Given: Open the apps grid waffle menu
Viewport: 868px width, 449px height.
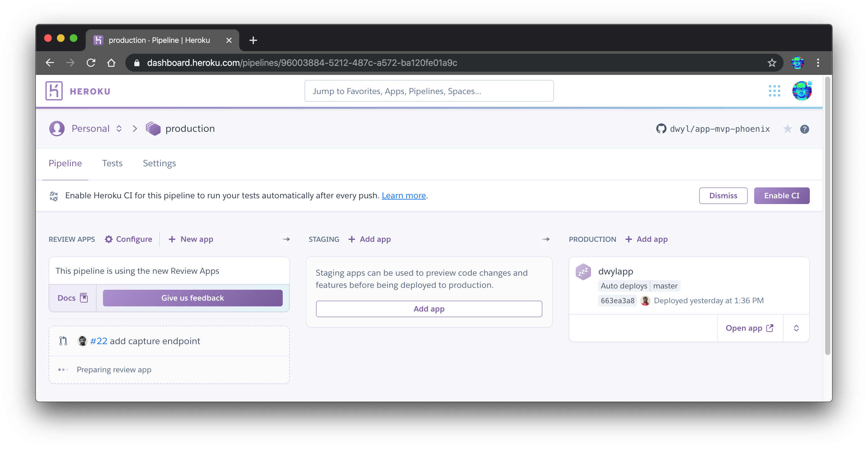Looking at the screenshot, I should point(775,90).
